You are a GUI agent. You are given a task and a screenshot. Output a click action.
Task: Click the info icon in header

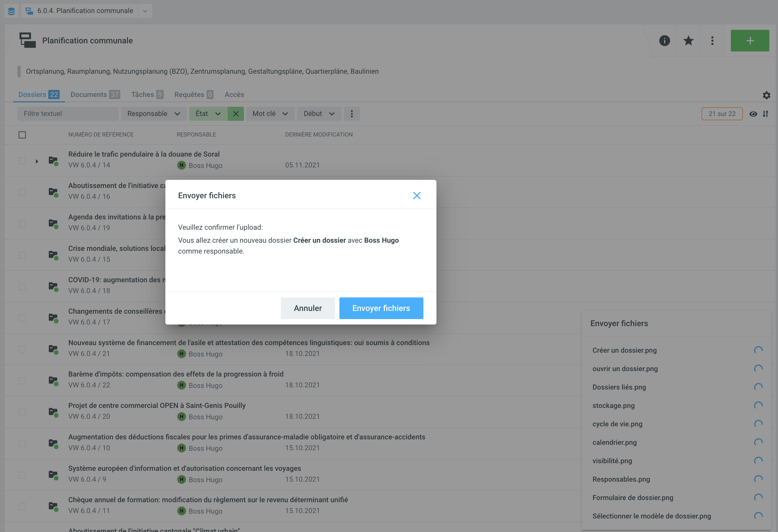[x=664, y=40]
